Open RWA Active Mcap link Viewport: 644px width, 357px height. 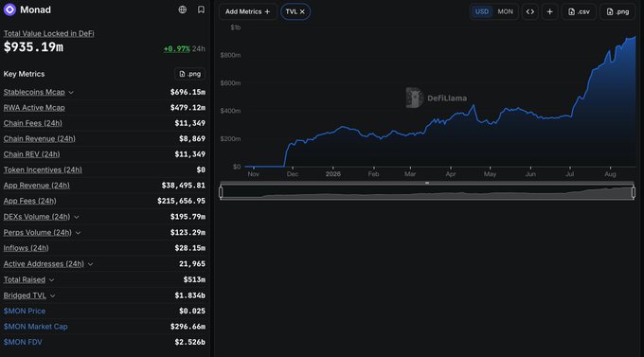[34, 108]
